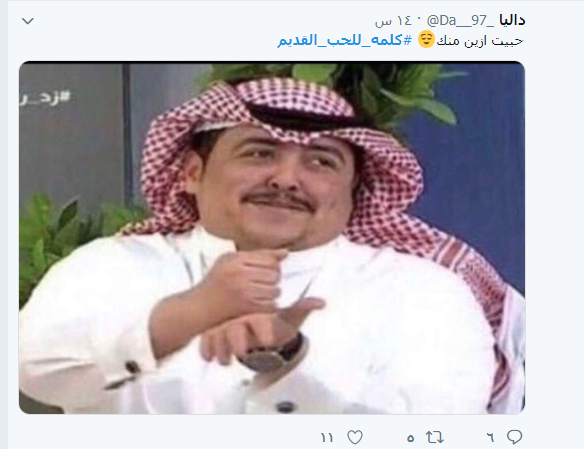Click the like count ١١
This screenshot has width=584, height=449.
pos(327,438)
